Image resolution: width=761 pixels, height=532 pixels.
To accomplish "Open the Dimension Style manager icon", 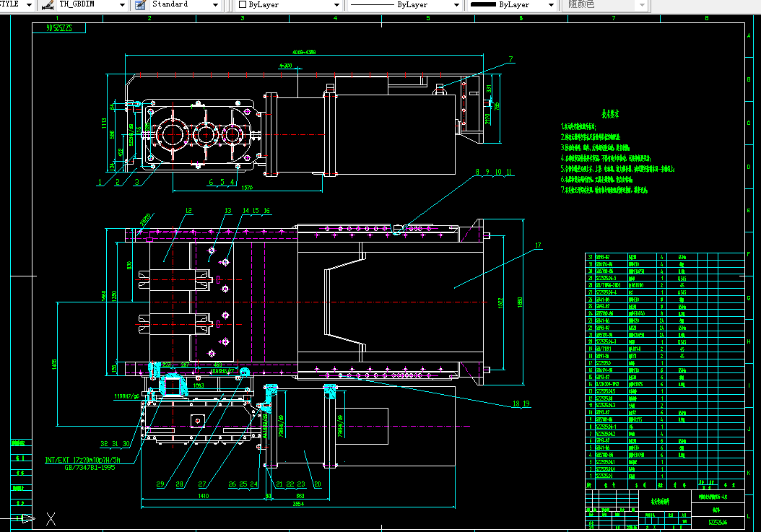I will click(48, 5).
